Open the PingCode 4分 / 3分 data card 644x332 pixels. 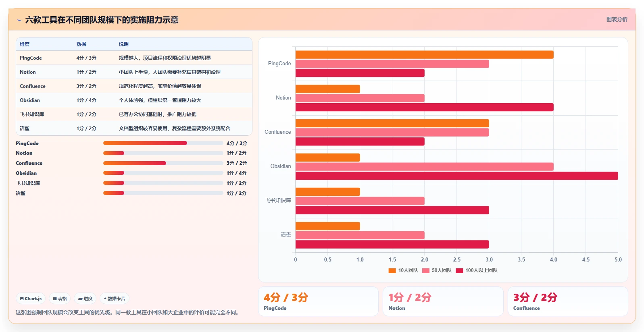[x=318, y=301]
